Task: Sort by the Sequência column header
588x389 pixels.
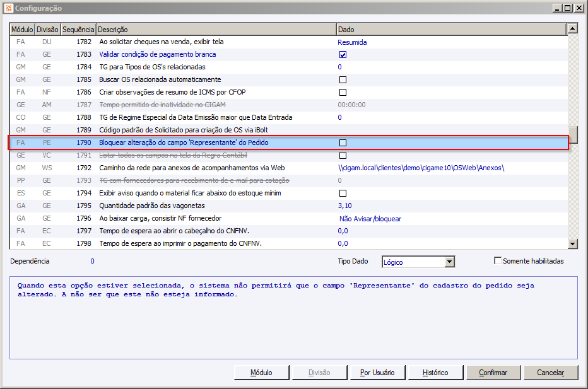Action: click(78, 29)
